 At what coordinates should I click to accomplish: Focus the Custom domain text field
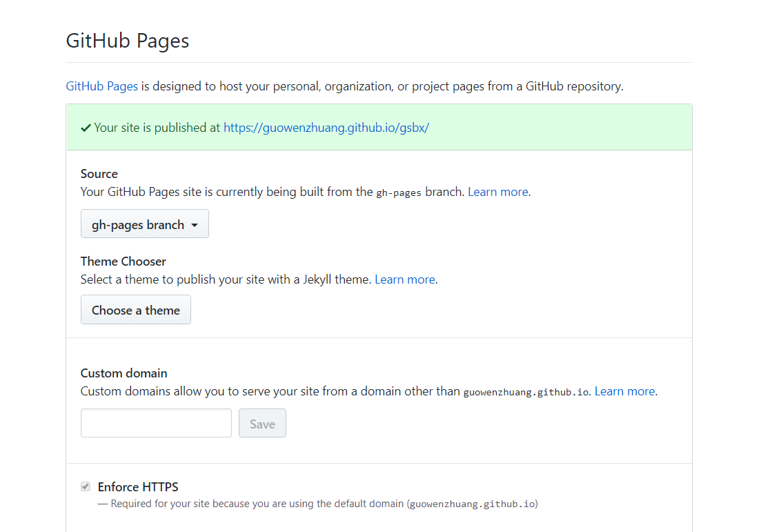click(156, 423)
